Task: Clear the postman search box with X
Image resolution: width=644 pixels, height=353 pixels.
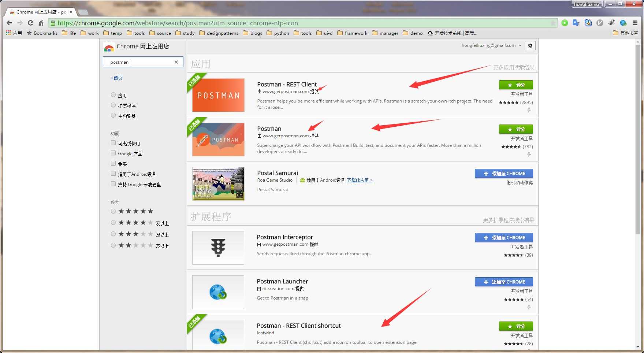Action: point(176,62)
